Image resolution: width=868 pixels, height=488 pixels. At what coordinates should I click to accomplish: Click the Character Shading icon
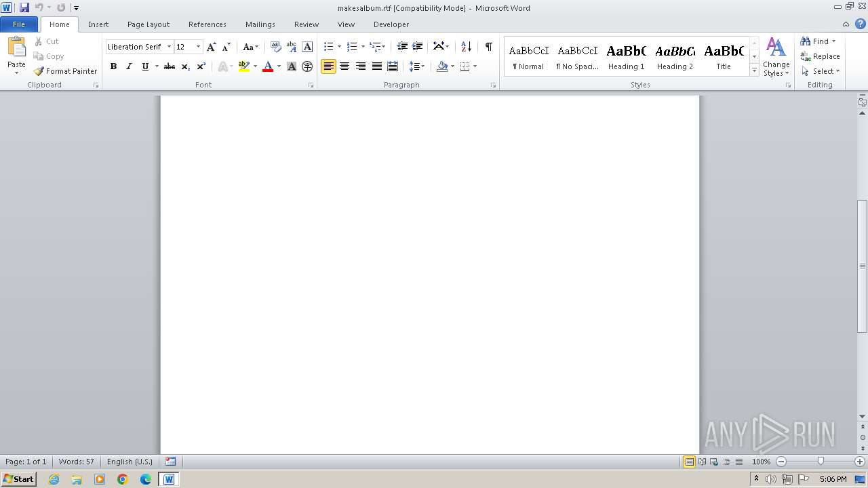(x=292, y=66)
